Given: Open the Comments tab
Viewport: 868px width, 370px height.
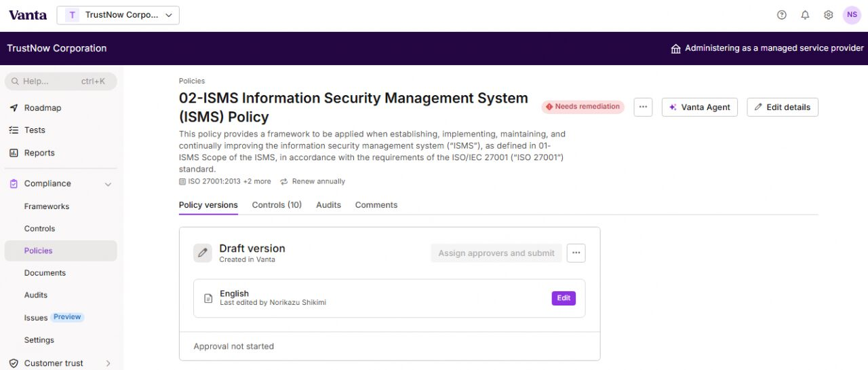Looking at the screenshot, I should (376, 205).
